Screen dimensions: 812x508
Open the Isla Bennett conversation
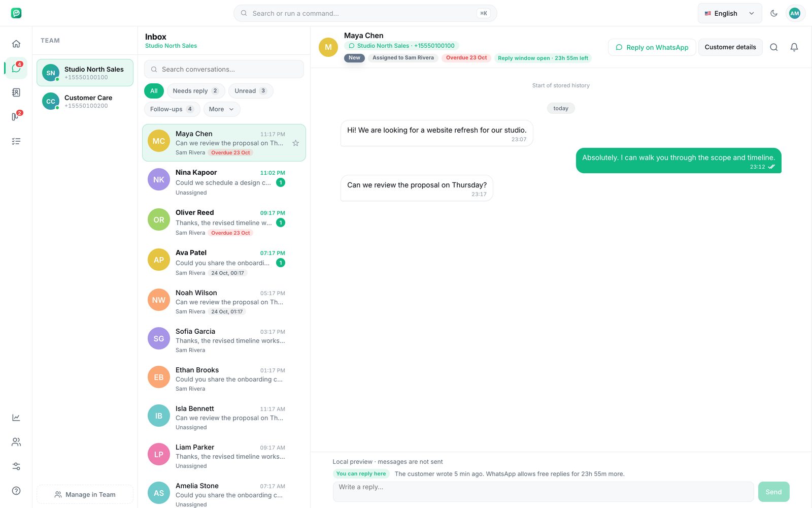click(224, 418)
